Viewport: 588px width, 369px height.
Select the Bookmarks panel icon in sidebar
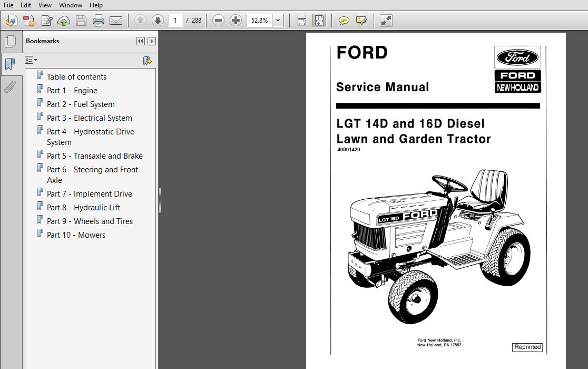pyautogui.click(x=11, y=64)
